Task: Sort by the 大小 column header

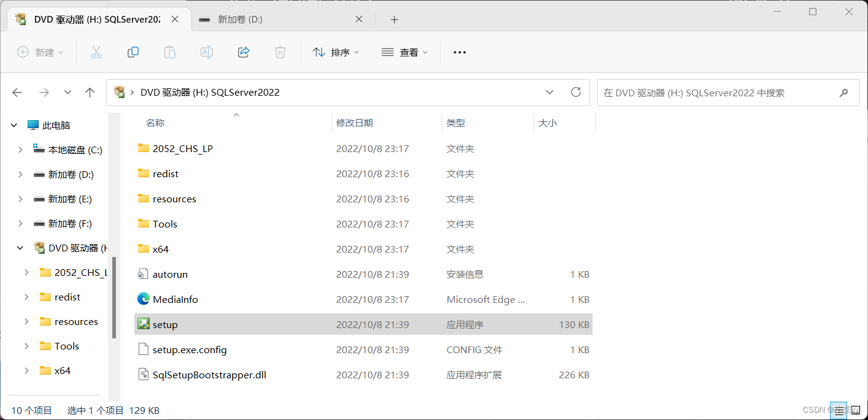Action: coord(548,123)
